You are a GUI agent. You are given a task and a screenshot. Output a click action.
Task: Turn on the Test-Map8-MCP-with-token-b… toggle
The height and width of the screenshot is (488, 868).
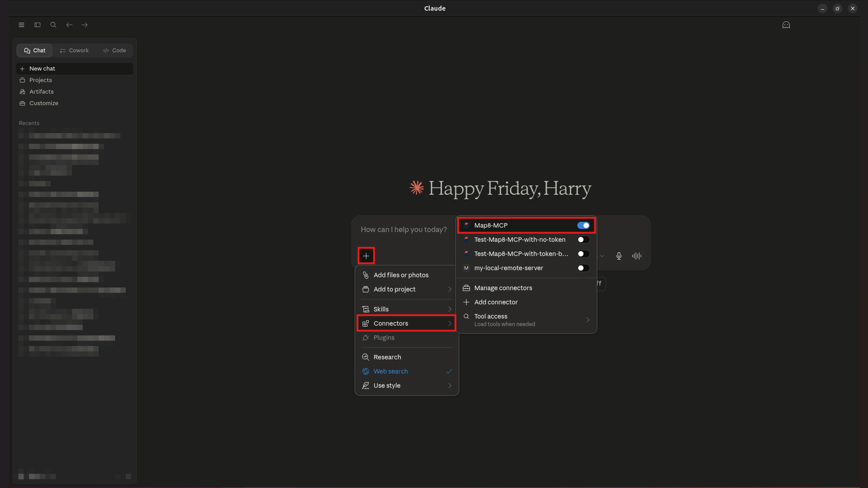pos(583,254)
